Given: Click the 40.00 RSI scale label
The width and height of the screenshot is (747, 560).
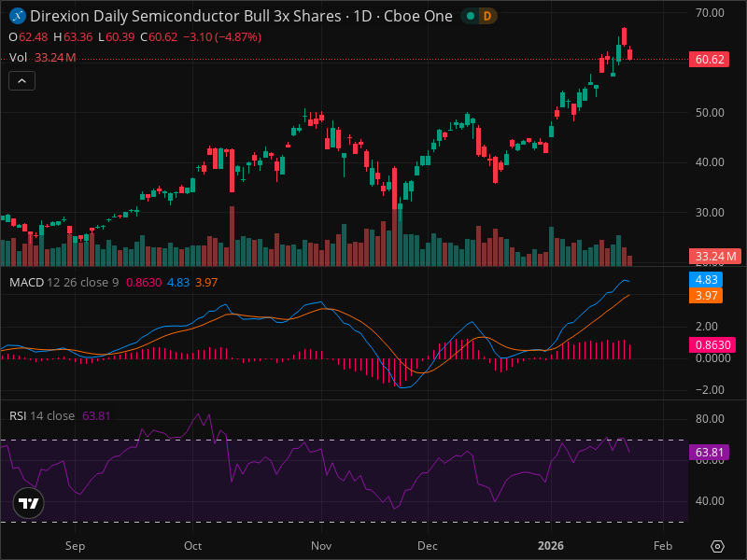Looking at the screenshot, I should point(710,501).
